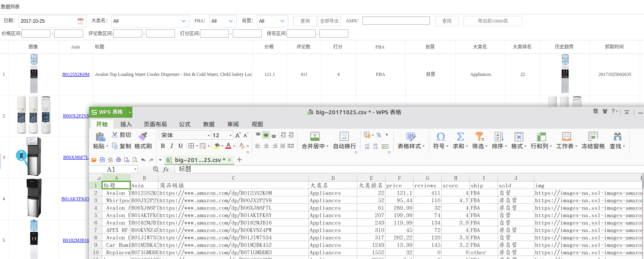Screen dimensions: 644x259
Task: Toggle top vertical alignment
Action: coord(258,135)
